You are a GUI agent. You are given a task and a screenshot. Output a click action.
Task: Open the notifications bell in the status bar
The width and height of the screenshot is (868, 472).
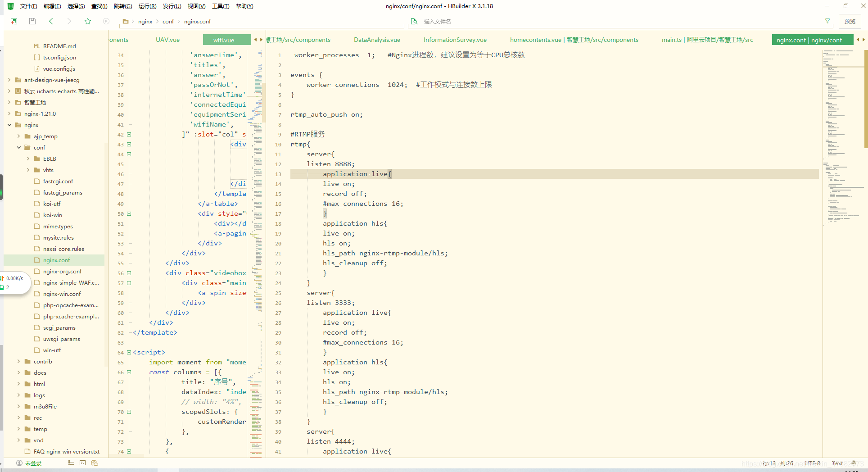point(853,463)
